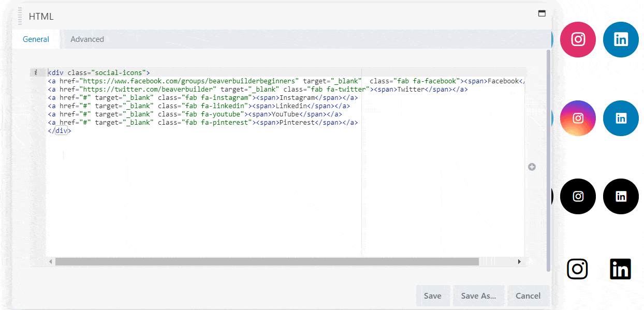
Task: Click the gradient-colored Instagram circle icon
Action: 578,118
